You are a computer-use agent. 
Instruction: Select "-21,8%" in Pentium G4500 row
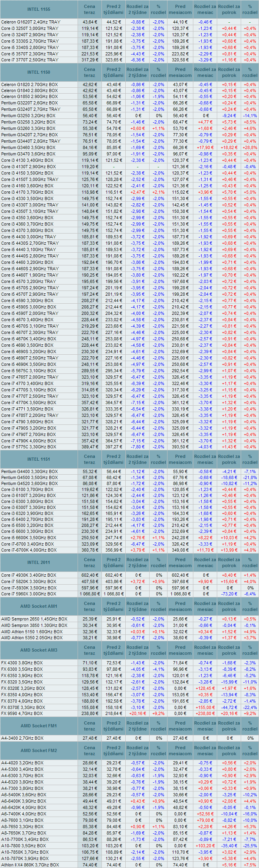(250, 477)
